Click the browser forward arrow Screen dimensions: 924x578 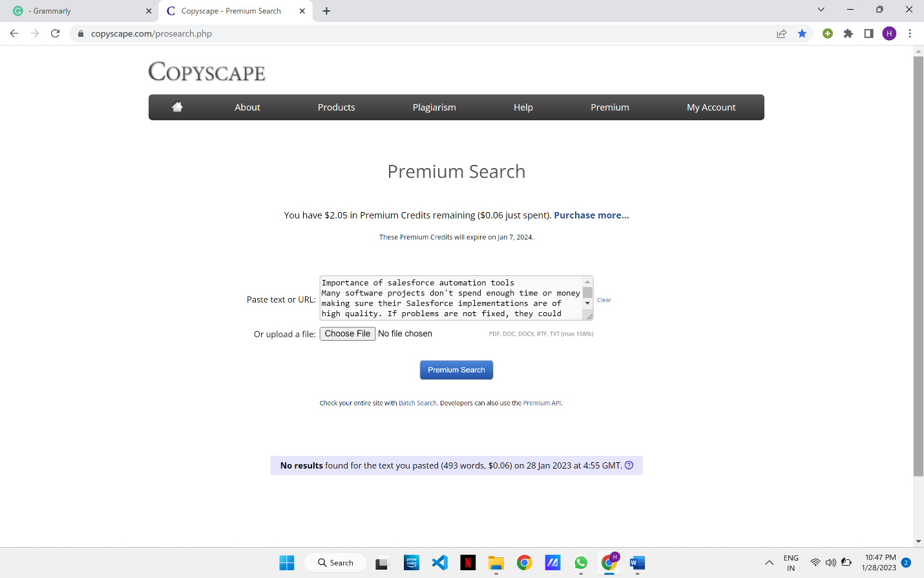coord(35,34)
